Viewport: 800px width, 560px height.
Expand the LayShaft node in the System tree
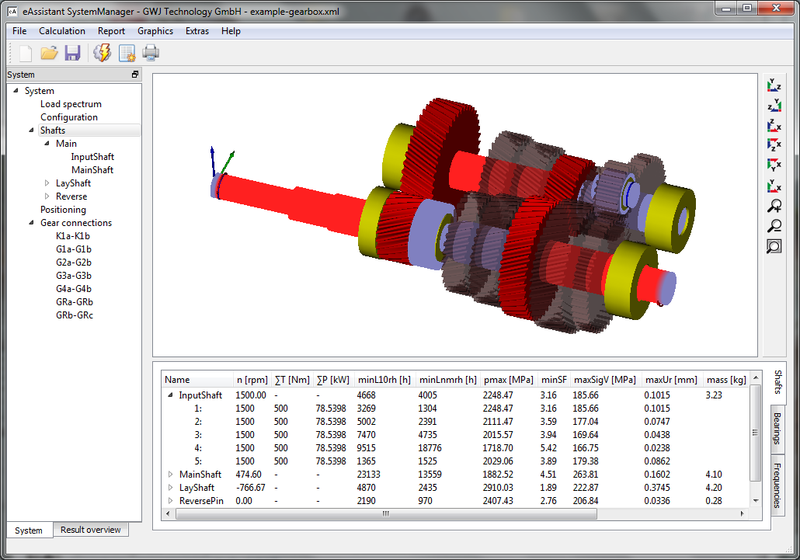(x=47, y=184)
